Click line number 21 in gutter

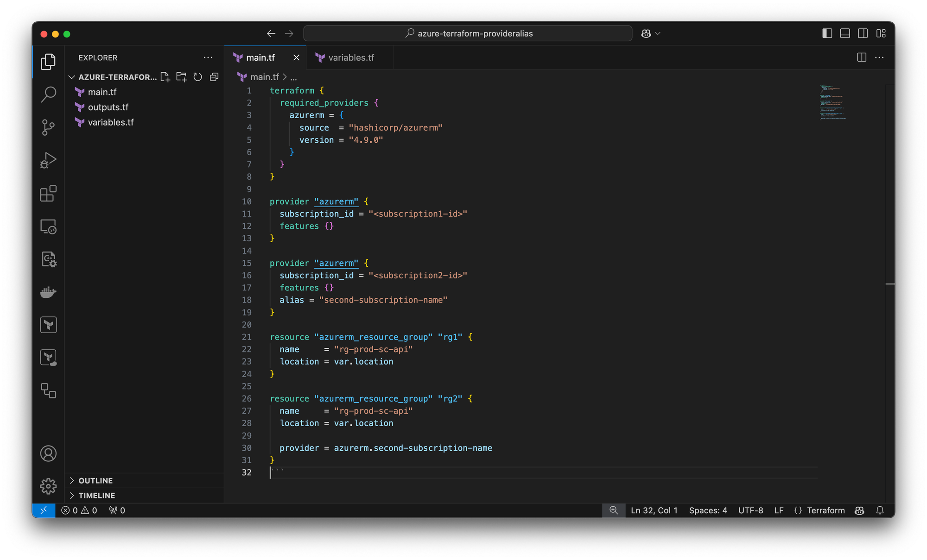coord(247,337)
